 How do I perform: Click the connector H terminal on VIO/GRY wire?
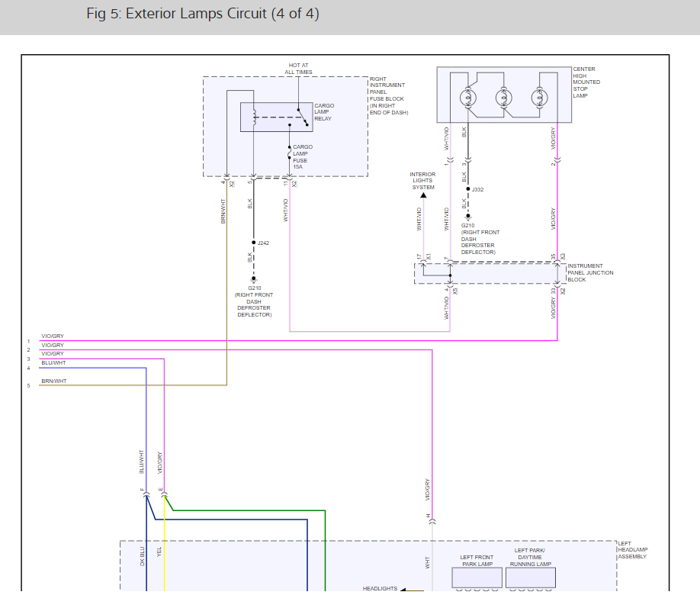tap(432, 521)
